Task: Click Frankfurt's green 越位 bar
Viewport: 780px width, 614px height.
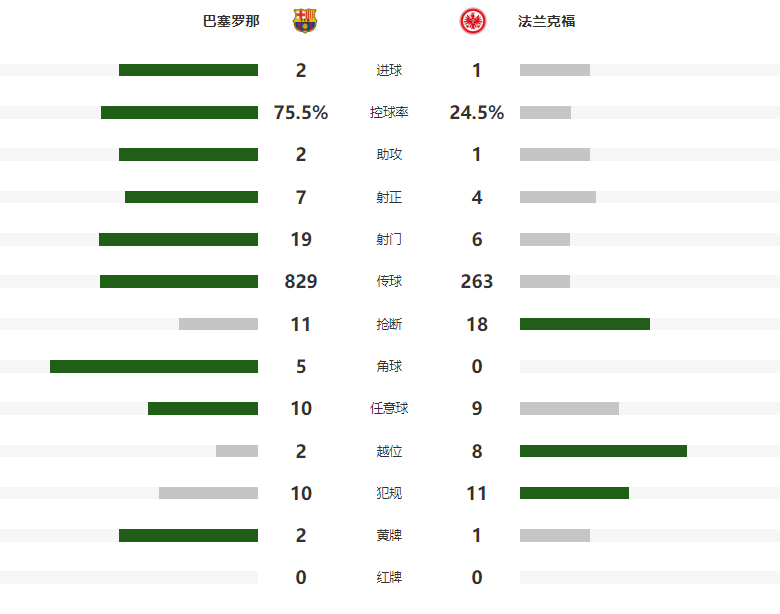Action: point(603,451)
